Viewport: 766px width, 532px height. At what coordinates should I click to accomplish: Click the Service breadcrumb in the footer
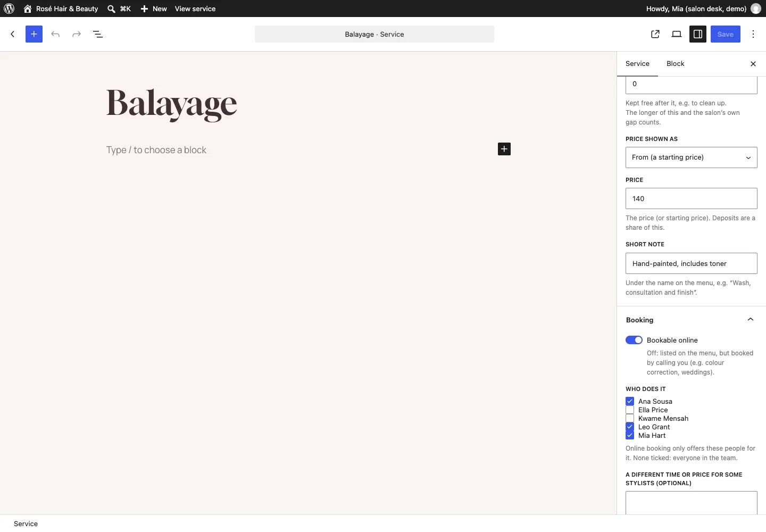[x=26, y=523]
